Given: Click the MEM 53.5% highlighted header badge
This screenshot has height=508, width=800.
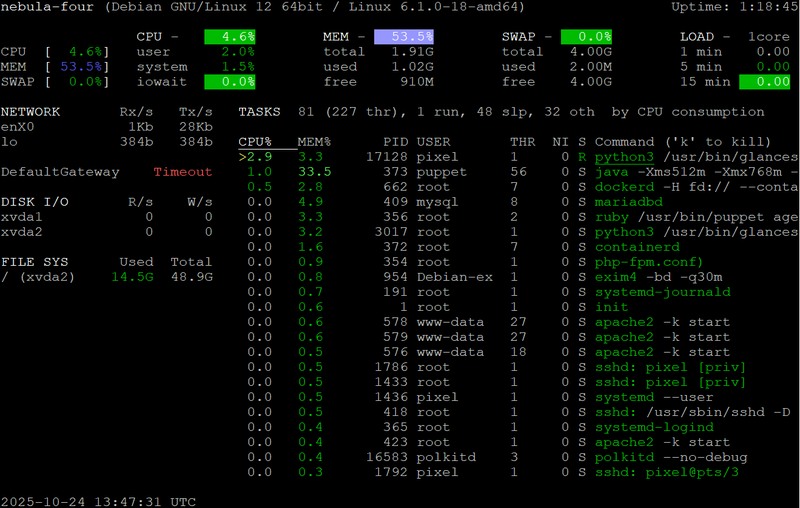Looking at the screenshot, I should point(404,37).
